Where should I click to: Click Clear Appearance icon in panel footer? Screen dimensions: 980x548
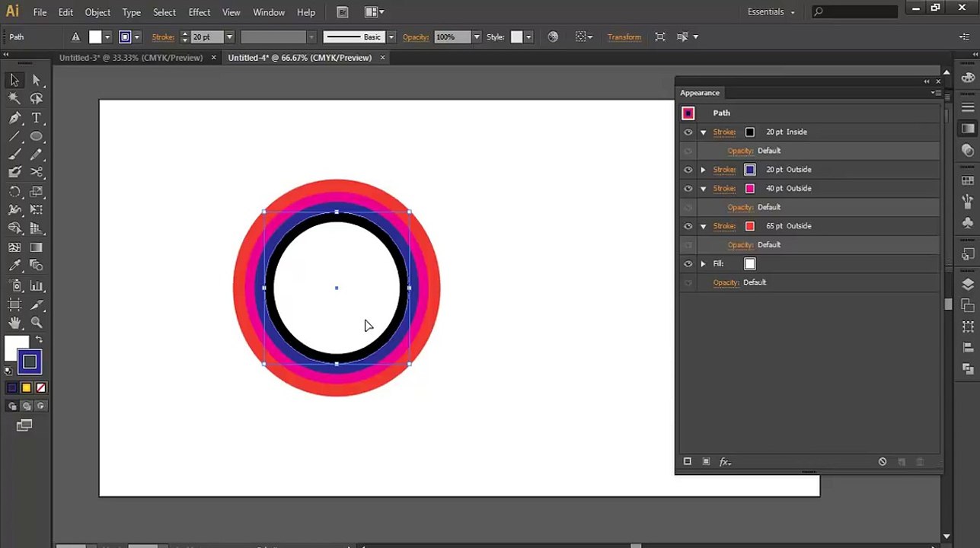(883, 461)
